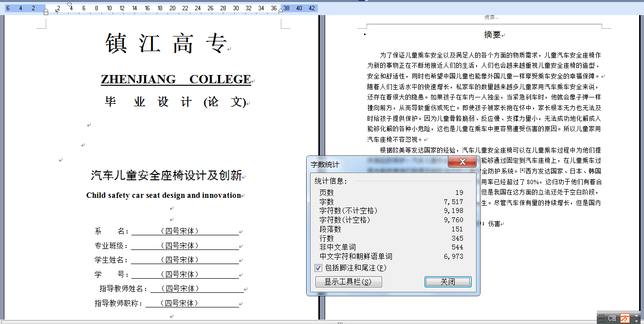Click the 段落数 row
This screenshot has height=324, width=644.
tap(391, 229)
